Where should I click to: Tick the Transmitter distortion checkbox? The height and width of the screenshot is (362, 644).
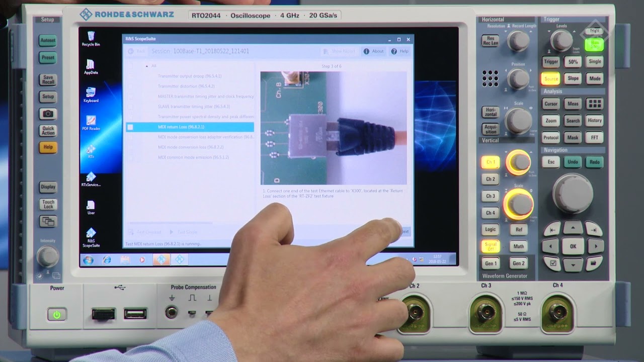(130, 86)
